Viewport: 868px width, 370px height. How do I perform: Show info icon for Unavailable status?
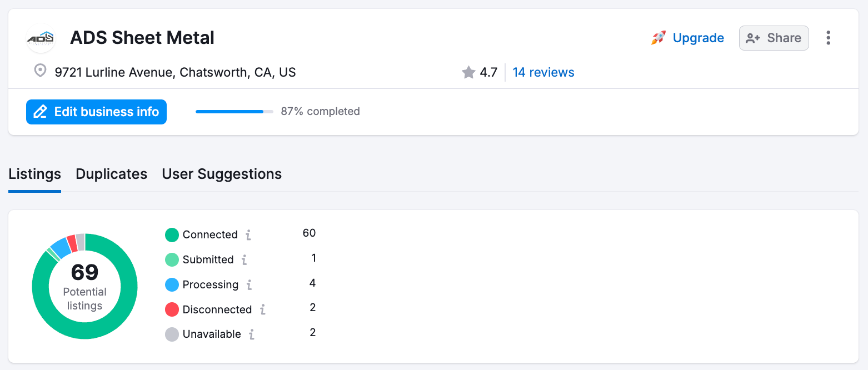coord(252,334)
